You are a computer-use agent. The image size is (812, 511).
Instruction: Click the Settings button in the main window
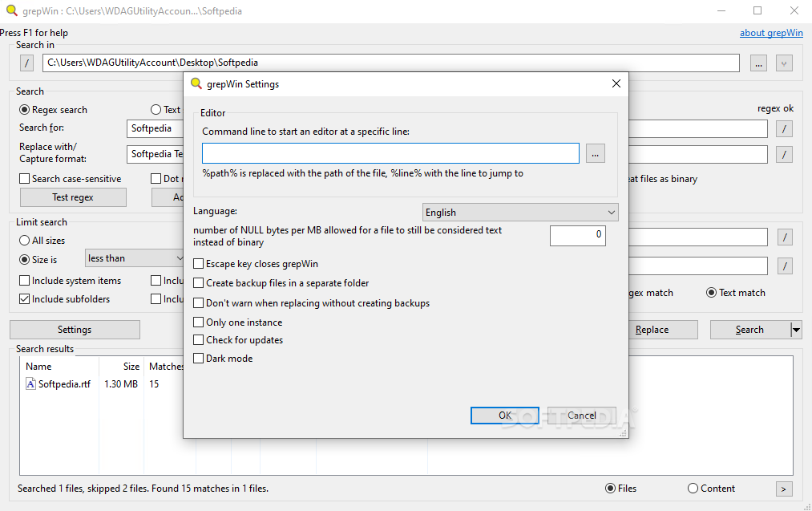(75, 330)
